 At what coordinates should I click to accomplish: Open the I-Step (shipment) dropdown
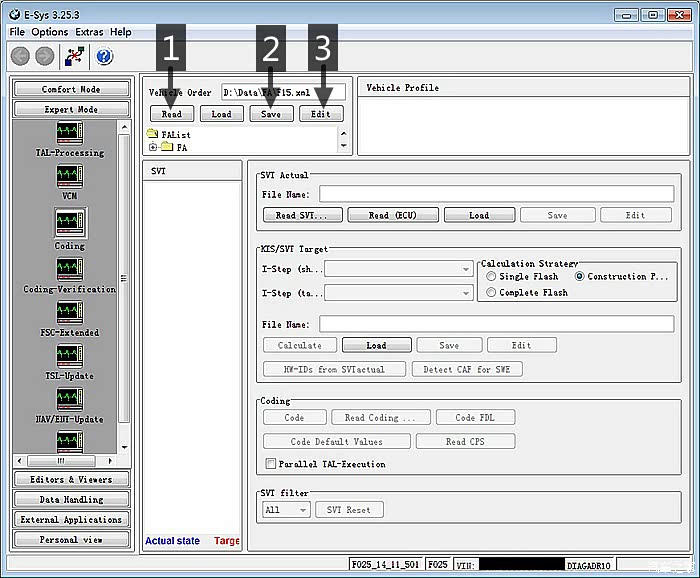click(x=466, y=269)
